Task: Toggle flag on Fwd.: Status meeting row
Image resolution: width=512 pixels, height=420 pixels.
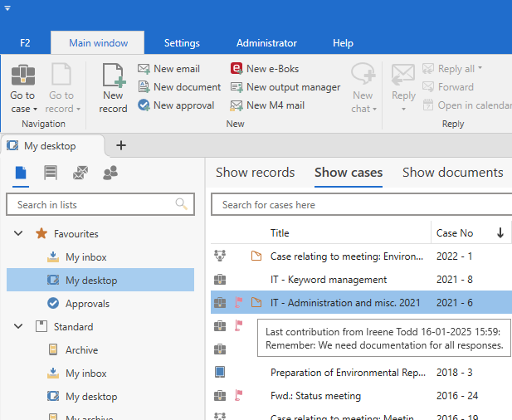Action: [x=239, y=395]
